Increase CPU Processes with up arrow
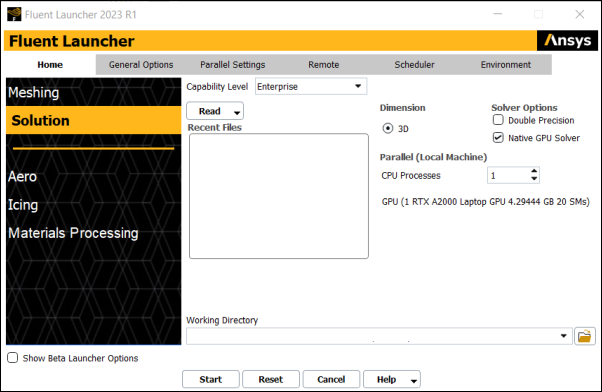The width and height of the screenshot is (602, 392). click(534, 171)
